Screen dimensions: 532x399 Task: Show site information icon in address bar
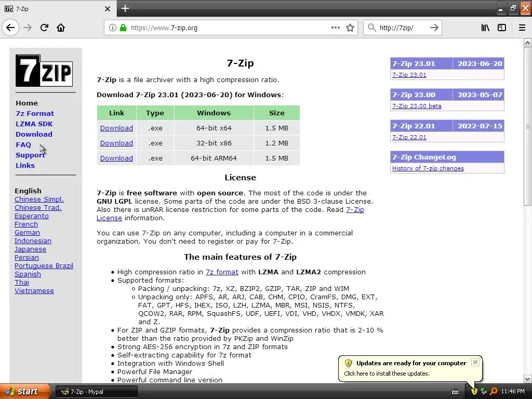[112, 28]
